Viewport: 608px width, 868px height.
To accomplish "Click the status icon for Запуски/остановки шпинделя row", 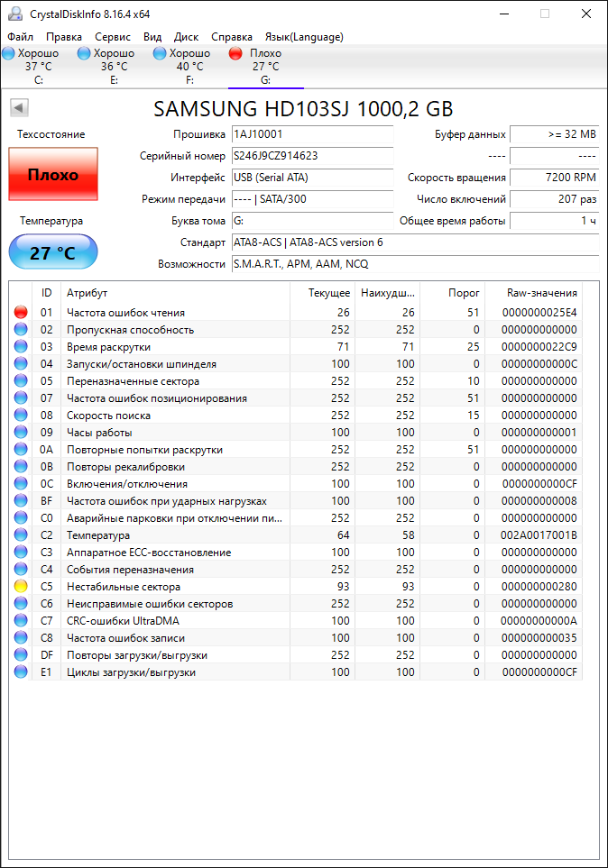I will click(21, 364).
